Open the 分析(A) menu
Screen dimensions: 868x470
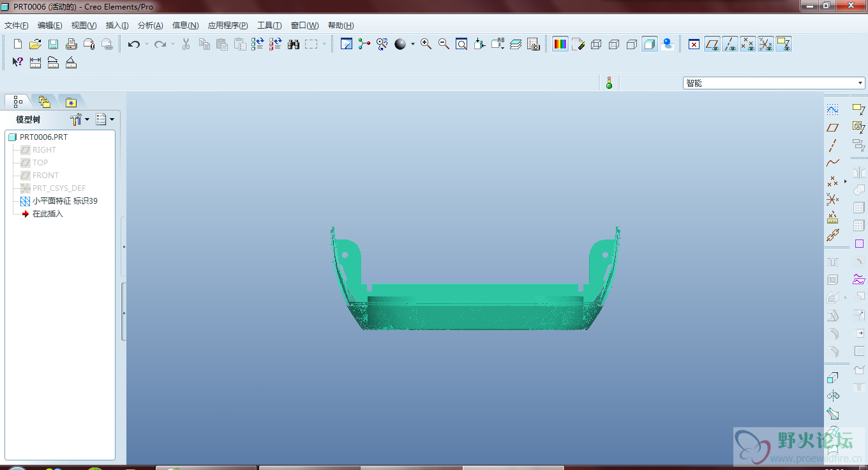tap(150, 26)
